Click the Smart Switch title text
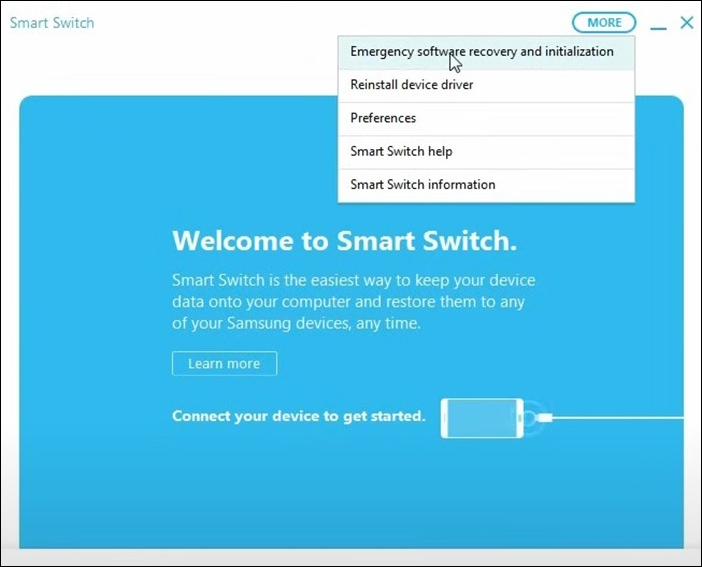The width and height of the screenshot is (702, 567). [52, 23]
